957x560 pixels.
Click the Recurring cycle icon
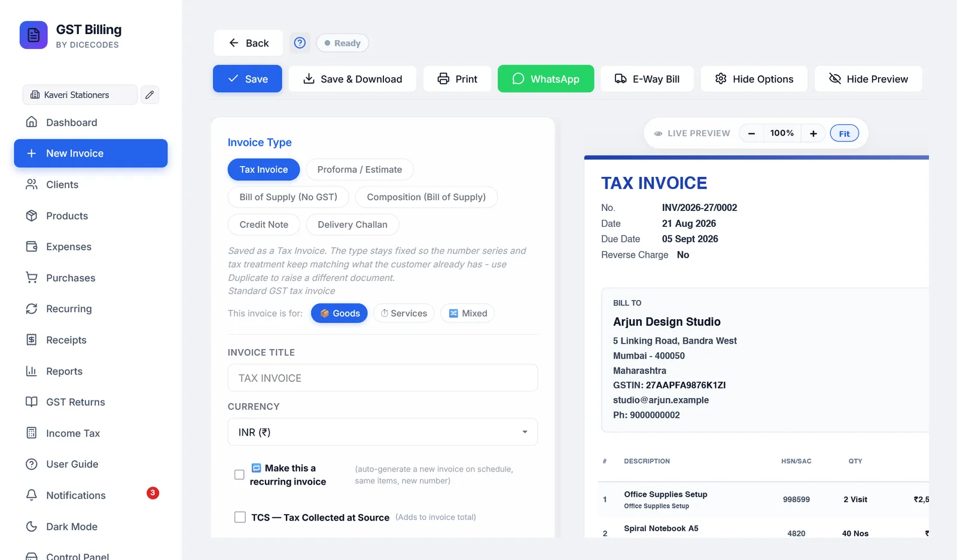tap(32, 308)
